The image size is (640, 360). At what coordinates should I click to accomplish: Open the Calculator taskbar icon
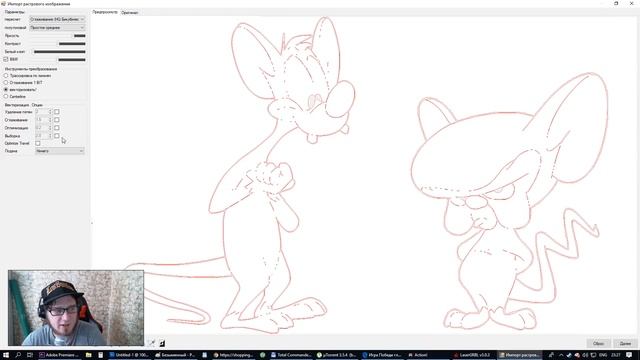pyautogui.click(x=100, y=355)
